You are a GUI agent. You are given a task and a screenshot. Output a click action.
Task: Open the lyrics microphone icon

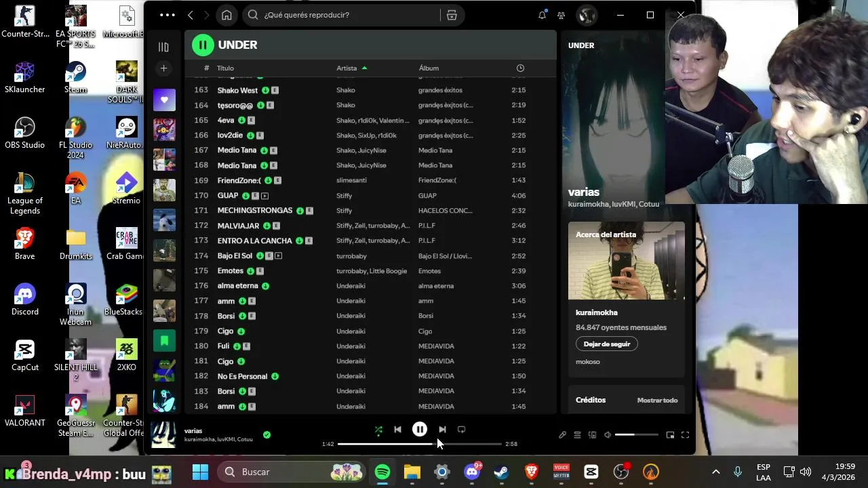(562, 435)
